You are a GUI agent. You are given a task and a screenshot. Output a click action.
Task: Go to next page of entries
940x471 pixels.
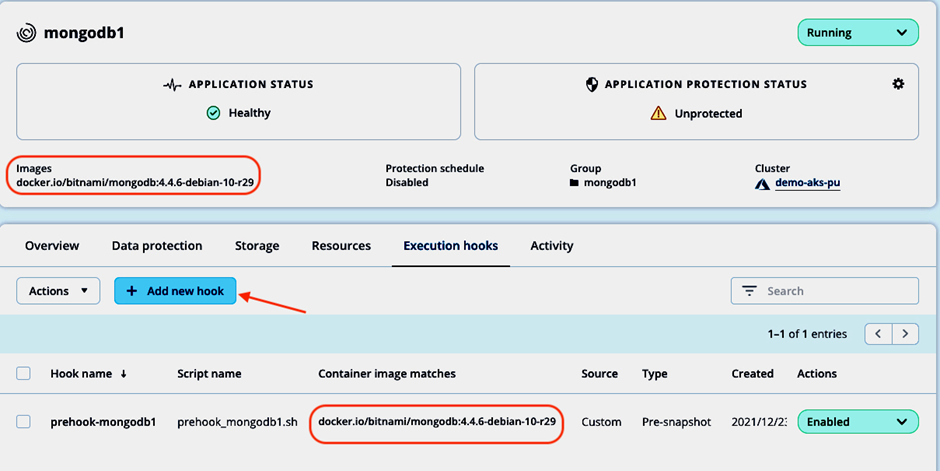905,334
